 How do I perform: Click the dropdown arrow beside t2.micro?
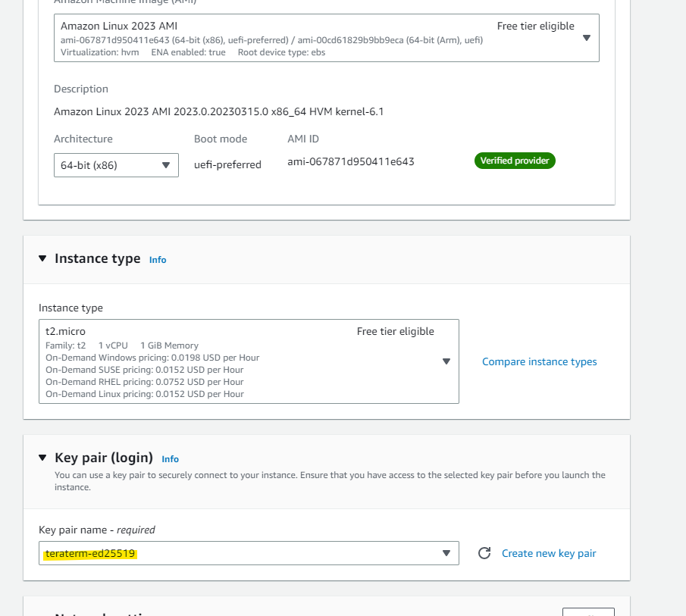pos(446,361)
